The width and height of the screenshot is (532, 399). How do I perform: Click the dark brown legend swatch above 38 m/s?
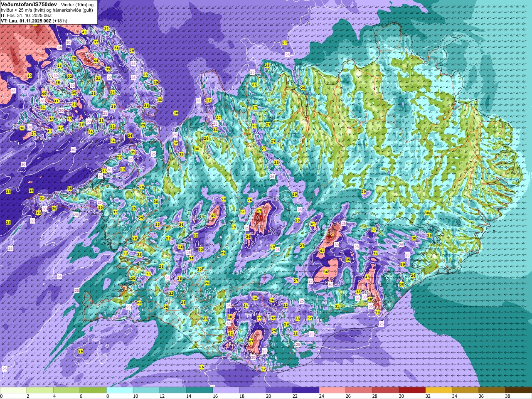coord(519,390)
